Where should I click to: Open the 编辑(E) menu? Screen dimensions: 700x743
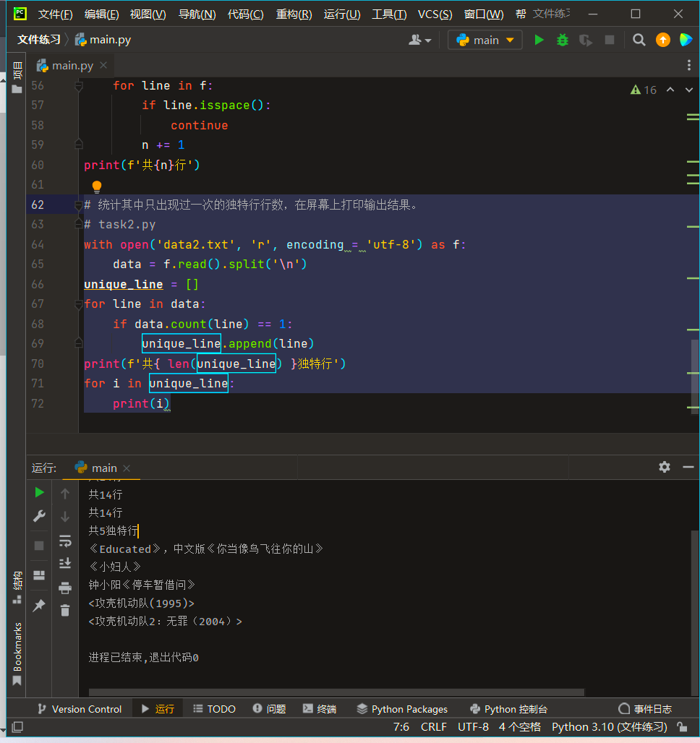[x=101, y=14]
